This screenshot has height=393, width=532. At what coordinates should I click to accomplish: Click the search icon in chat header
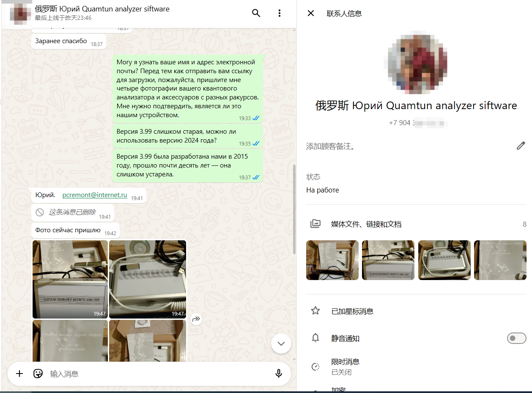click(256, 13)
